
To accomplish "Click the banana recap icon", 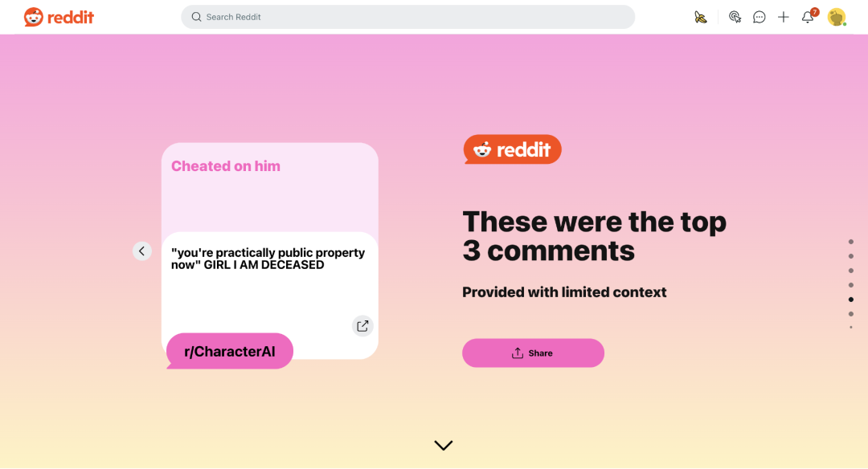I will click(701, 17).
